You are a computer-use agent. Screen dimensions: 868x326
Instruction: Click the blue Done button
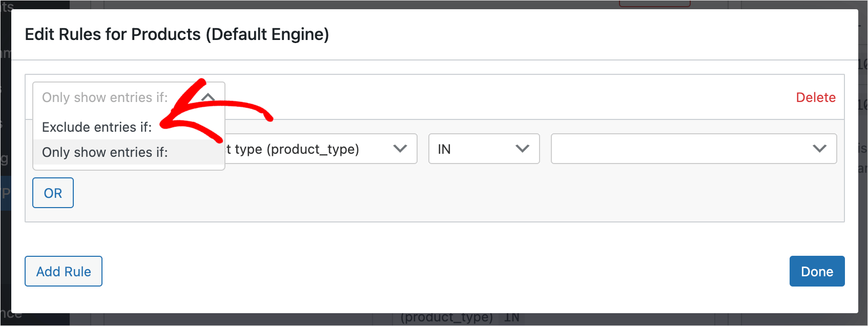817,272
